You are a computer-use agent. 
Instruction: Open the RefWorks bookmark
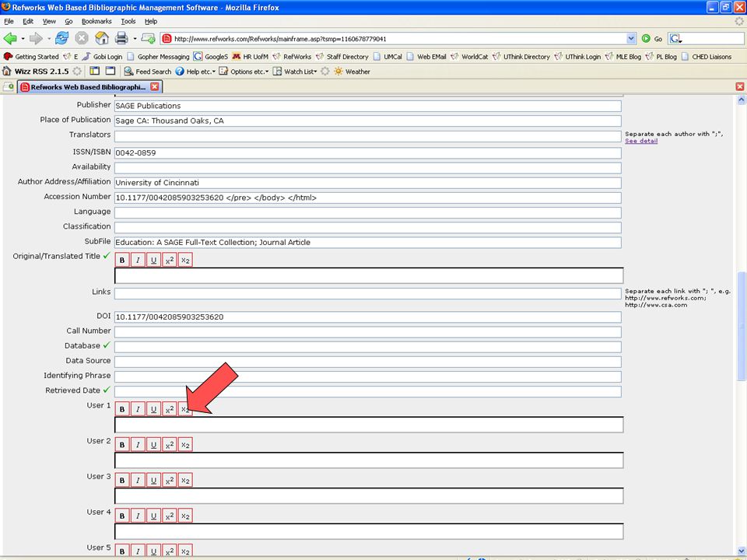tap(292, 57)
